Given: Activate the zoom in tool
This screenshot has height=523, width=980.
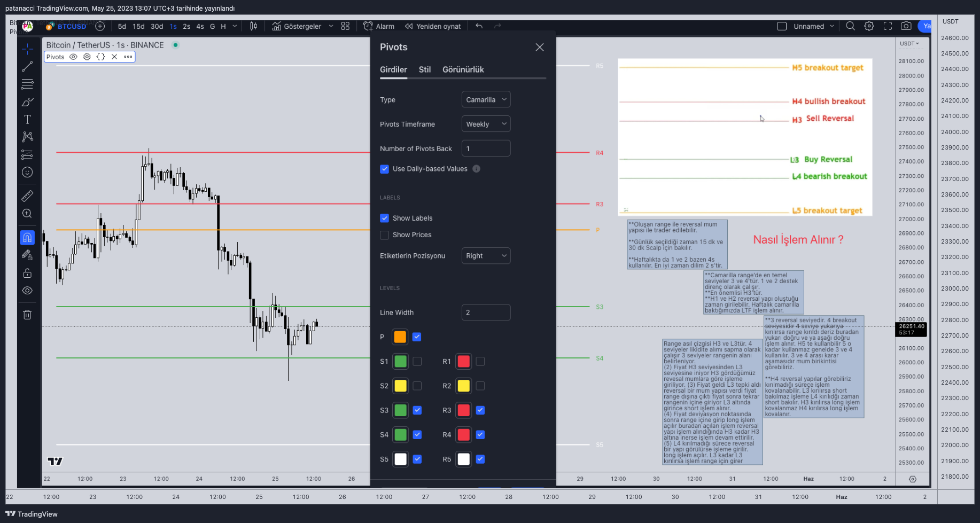Looking at the screenshot, I should point(27,214).
